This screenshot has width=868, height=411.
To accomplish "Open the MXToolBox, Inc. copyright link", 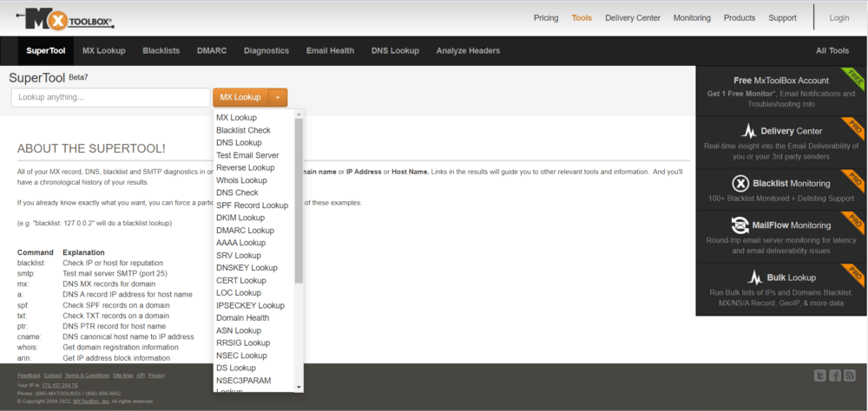I will pos(91,401).
